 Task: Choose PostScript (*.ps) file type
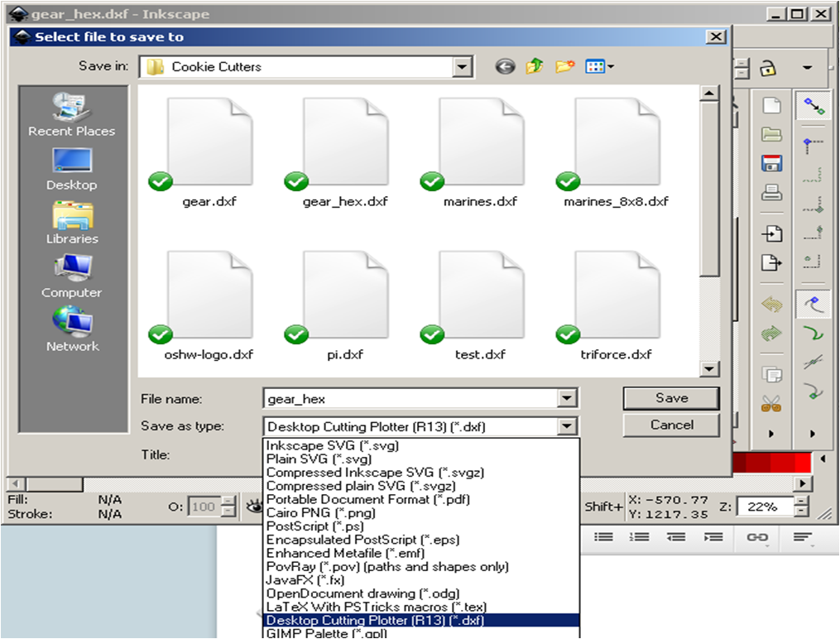[421, 526]
